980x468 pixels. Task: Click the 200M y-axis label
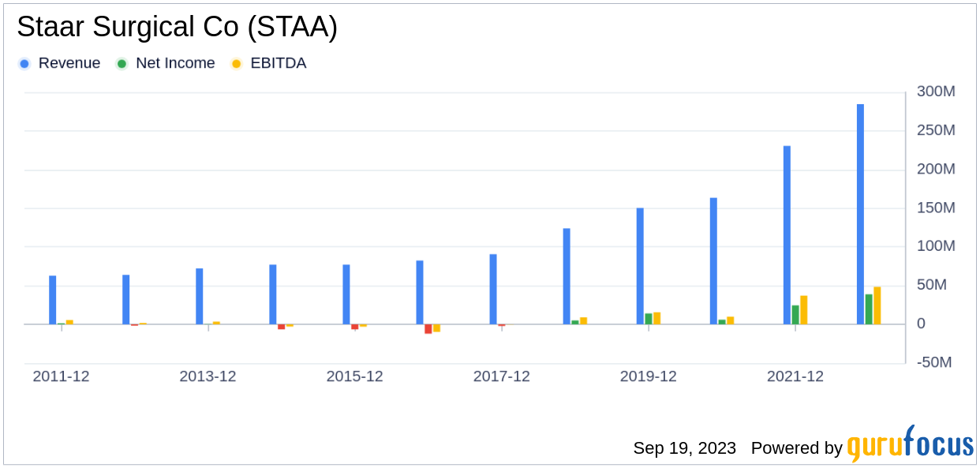click(x=936, y=169)
